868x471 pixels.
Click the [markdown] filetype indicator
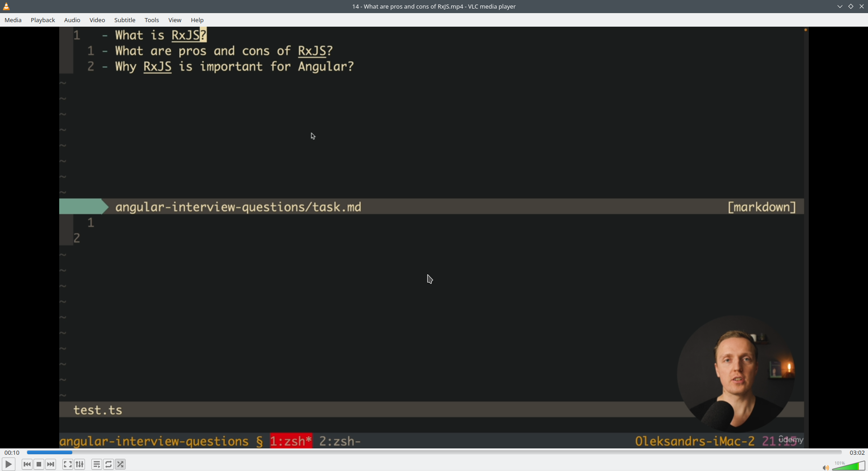click(x=762, y=207)
